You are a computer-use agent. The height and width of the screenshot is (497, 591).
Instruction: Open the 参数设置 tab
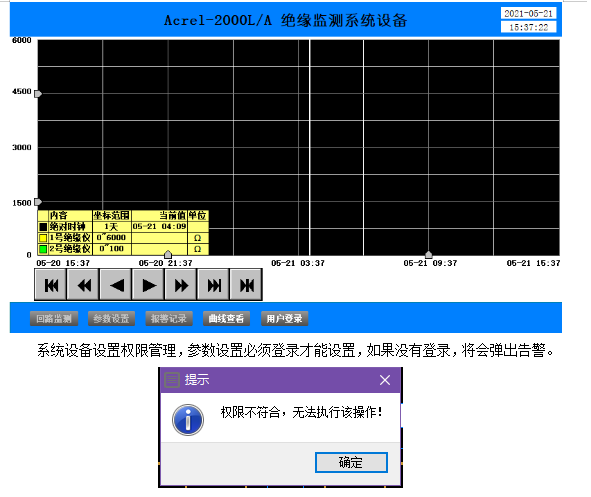coord(112,319)
